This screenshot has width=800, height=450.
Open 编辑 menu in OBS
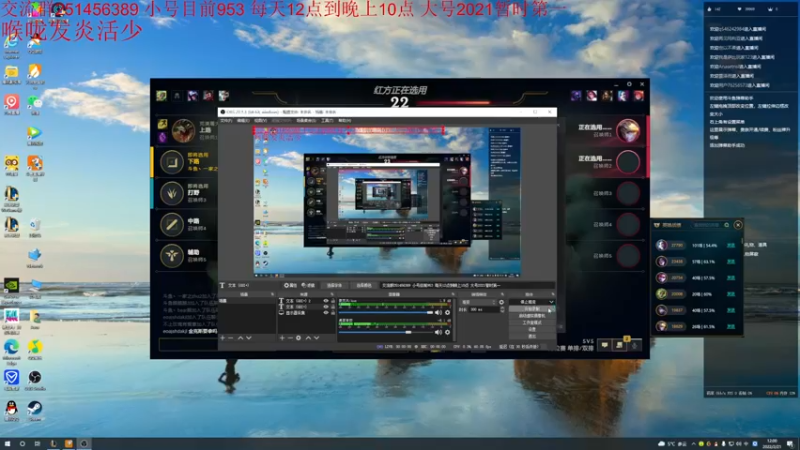coord(243,120)
